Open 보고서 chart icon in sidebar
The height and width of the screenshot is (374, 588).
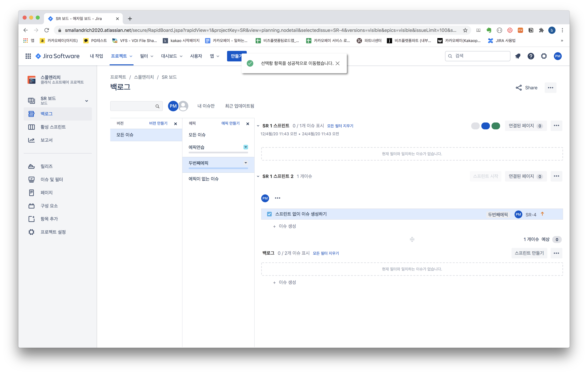[x=31, y=140]
